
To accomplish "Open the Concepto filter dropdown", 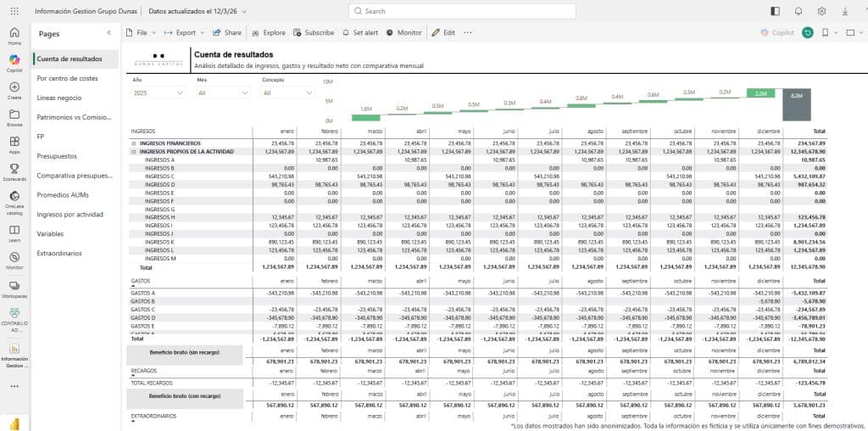I will (288, 93).
